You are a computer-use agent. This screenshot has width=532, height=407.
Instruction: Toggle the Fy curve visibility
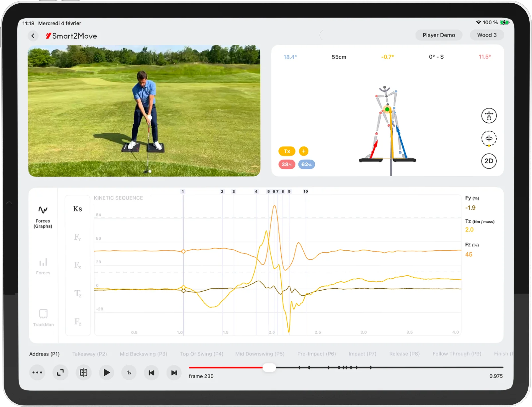[78, 237]
